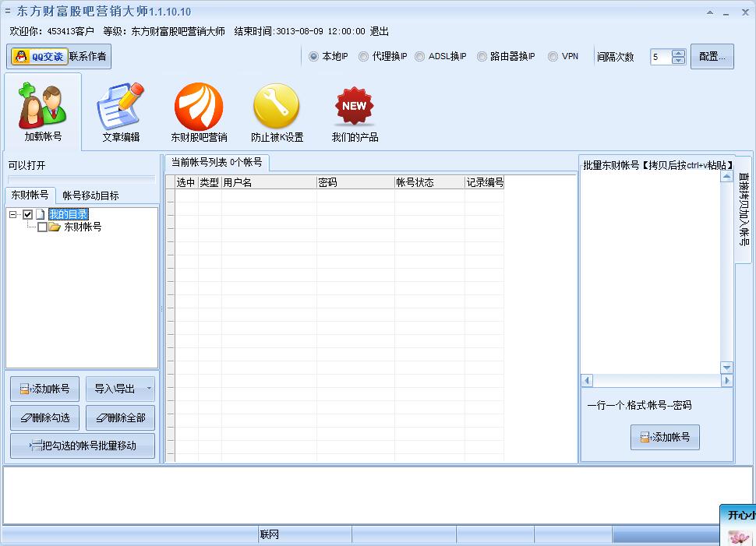This screenshot has width=756, height=546.
Task: Click the 间隔次数 number input field
Action: (661, 57)
